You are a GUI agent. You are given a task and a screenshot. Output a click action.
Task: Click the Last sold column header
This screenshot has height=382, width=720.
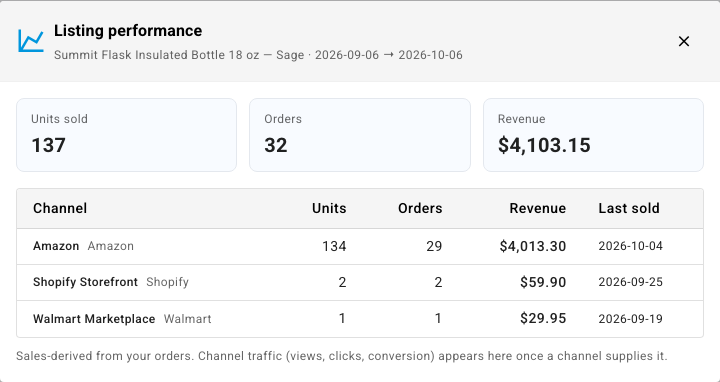click(x=629, y=208)
